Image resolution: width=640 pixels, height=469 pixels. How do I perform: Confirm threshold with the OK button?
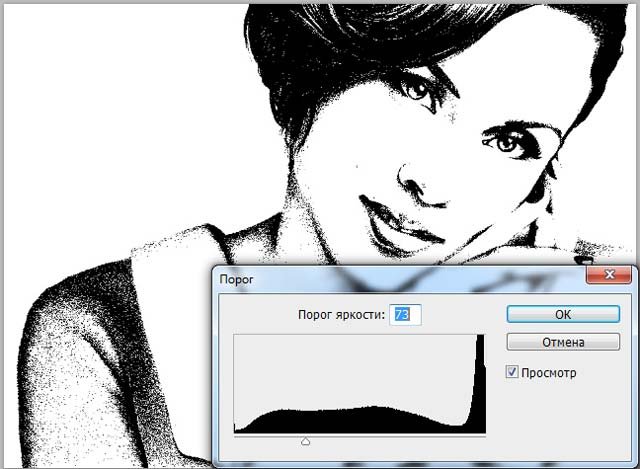coord(563,314)
